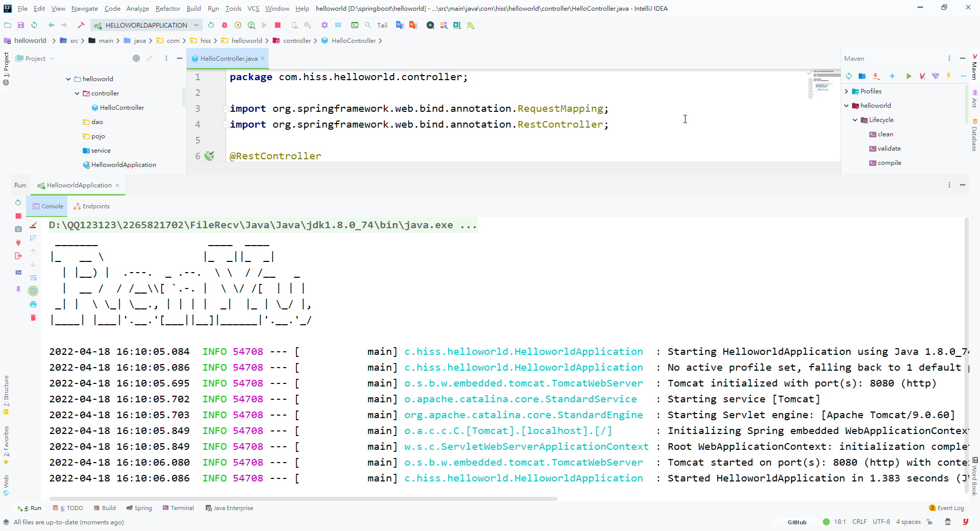The width and height of the screenshot is (980, 531).
Task: Click the Back arrow in main toolbar
Action: click(51, 25)
